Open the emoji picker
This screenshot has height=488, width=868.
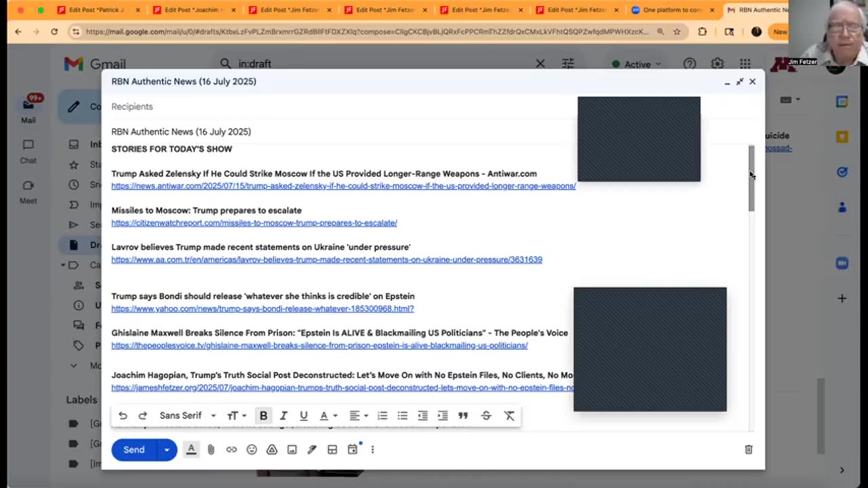pyautogui.click(x=252, y=449)
